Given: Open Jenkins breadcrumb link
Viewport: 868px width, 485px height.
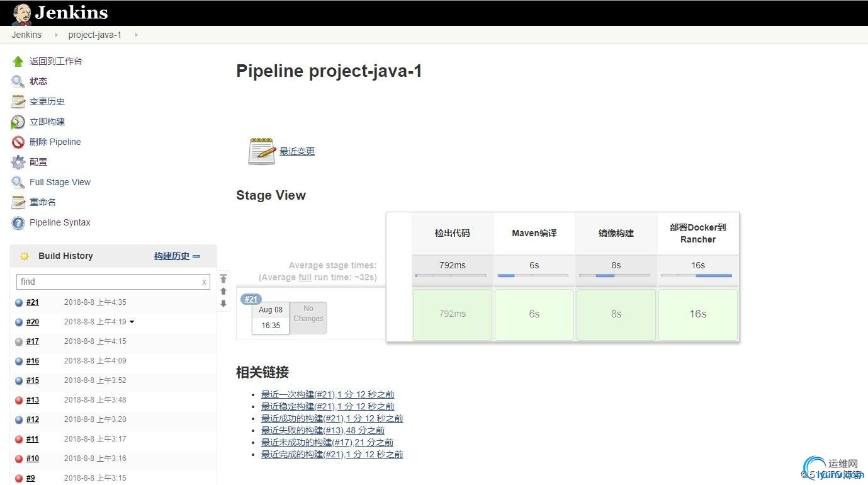Looking at the screenshot, I should point(26,35).
